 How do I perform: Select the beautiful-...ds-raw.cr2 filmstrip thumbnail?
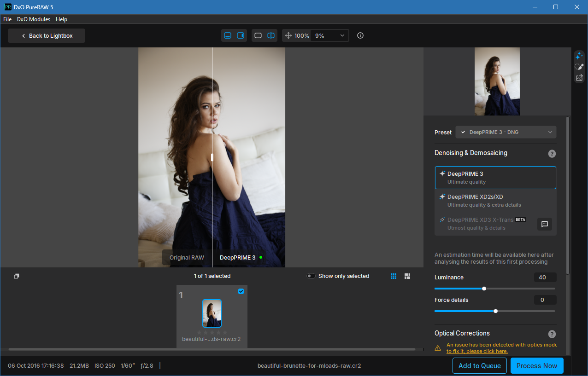click(x=212, y=313)
